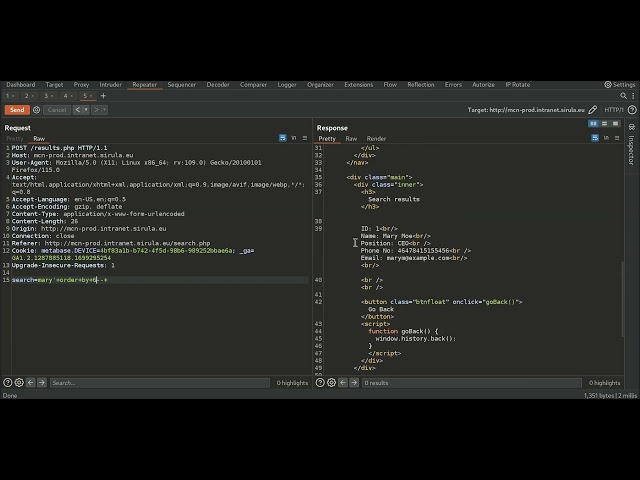This screenshot has height=480, width=640.
Task: Switch to the Intruder tab
Action: coord(111,84)
